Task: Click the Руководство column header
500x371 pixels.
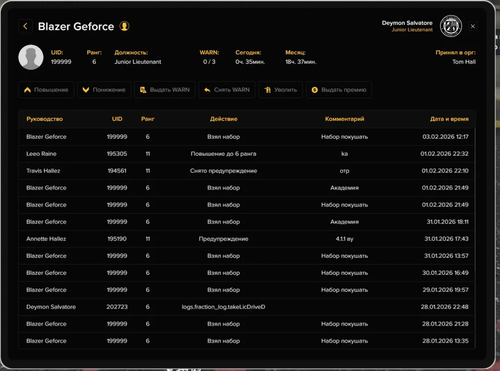Action: point(45,119)
